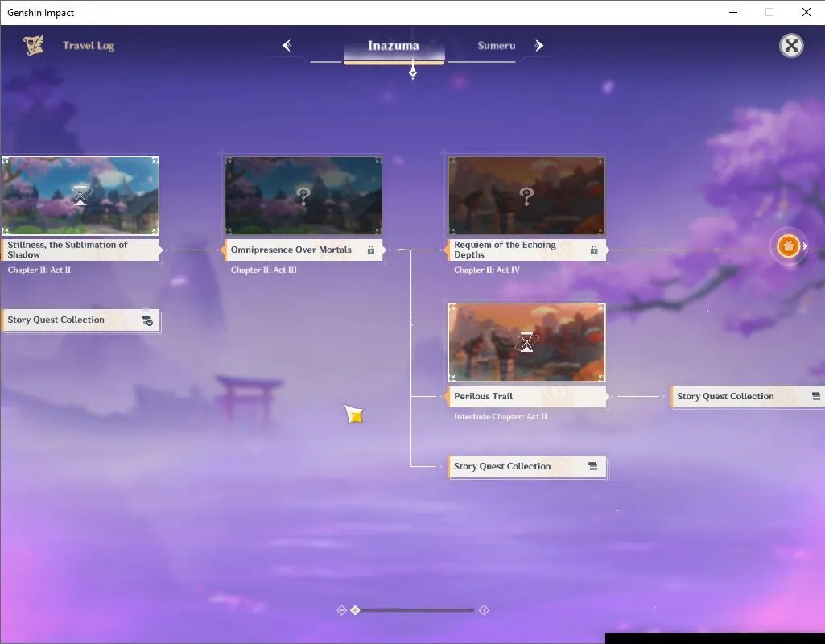Close the Genshin Impact window
This screenshot has width=825, height=644.
[806, 12]
